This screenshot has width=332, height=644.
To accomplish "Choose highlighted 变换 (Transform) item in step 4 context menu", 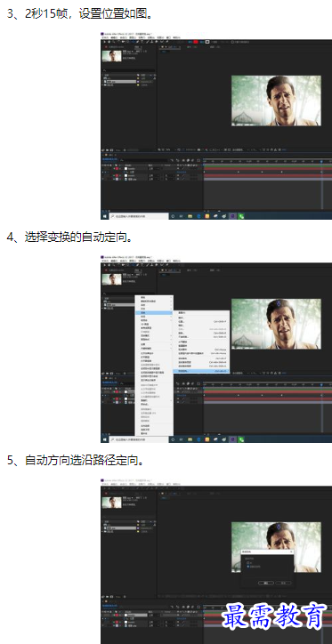I will coord(154,312).
